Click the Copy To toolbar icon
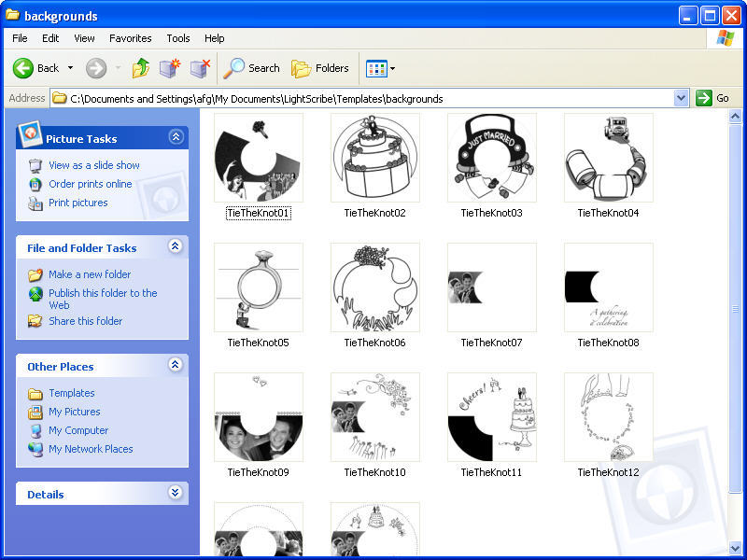 point(200,68)
